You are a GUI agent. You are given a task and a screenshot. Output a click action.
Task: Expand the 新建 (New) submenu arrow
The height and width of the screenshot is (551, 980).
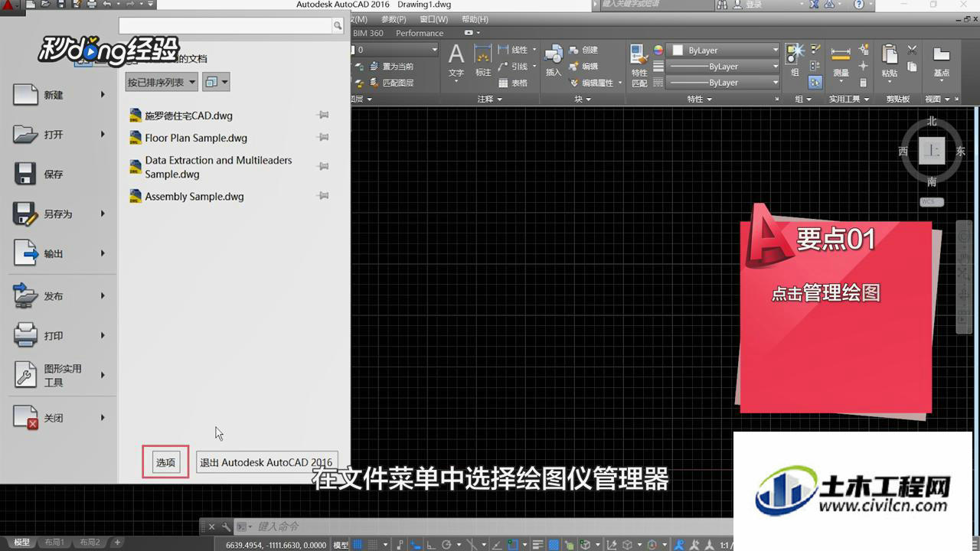pyautogui.click(x=103, y=95)
